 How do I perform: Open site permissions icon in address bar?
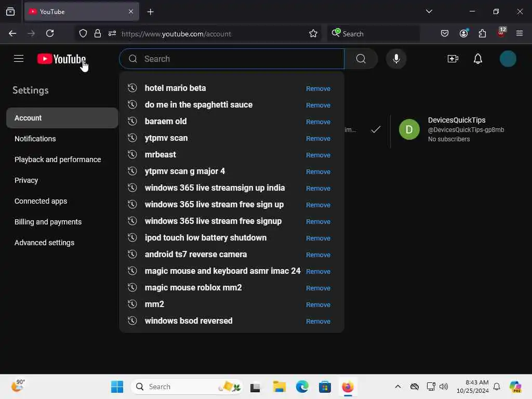click(112, 33)
